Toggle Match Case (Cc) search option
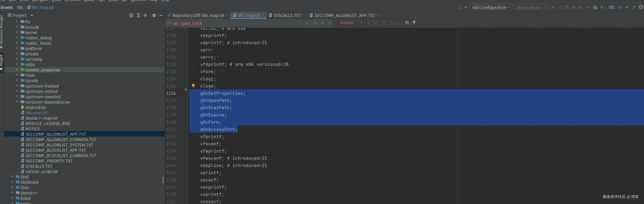This screenshot has width=644, height=204. pyautogui.click(x=315, y=23)
